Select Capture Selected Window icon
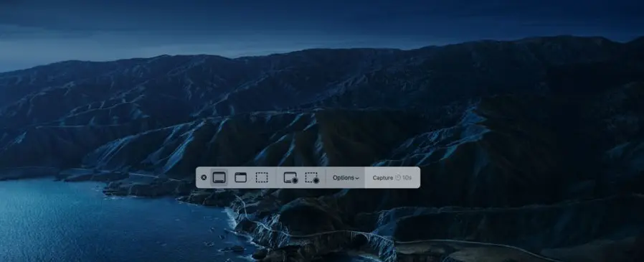 [x=241, y=178]
